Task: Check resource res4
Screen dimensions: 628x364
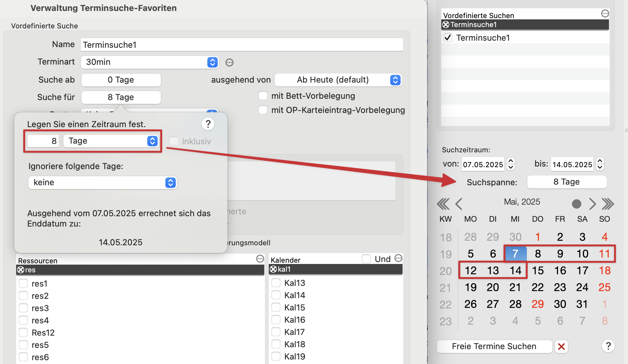Action: tap(23, 320)
